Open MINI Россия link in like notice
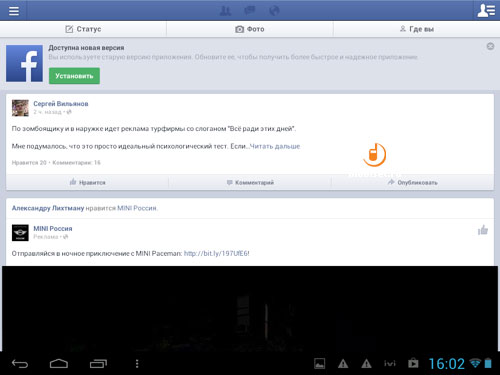The image size is (500, 375). click(x=137, y=208)
